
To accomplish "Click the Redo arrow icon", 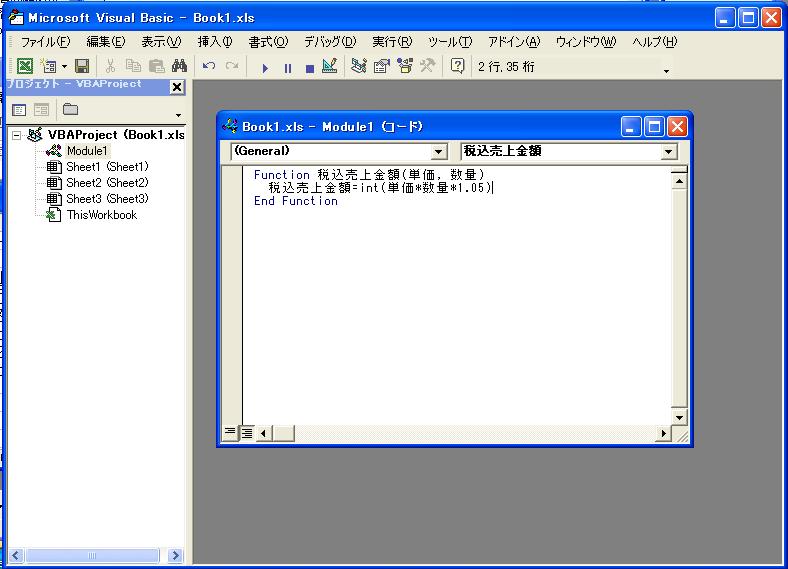I will point(232,66).
